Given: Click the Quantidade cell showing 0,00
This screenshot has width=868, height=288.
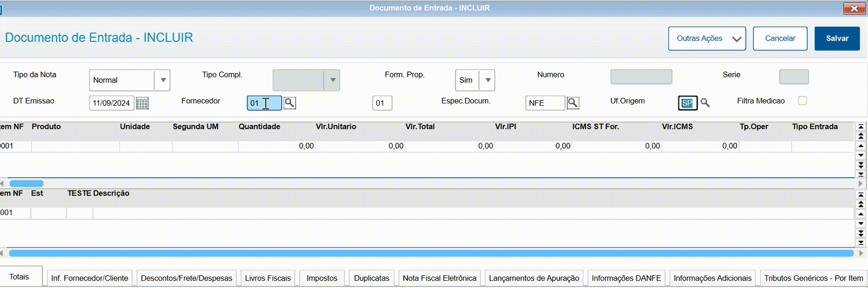Looking at the screenshot, I should [276, 146].
